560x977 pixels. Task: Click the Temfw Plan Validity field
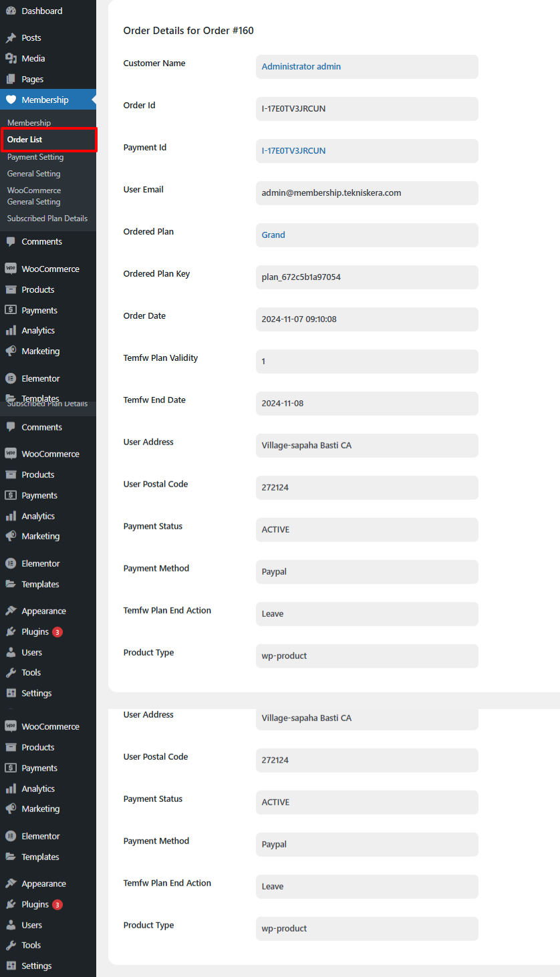pyautogui.click(x=366, y=362)
